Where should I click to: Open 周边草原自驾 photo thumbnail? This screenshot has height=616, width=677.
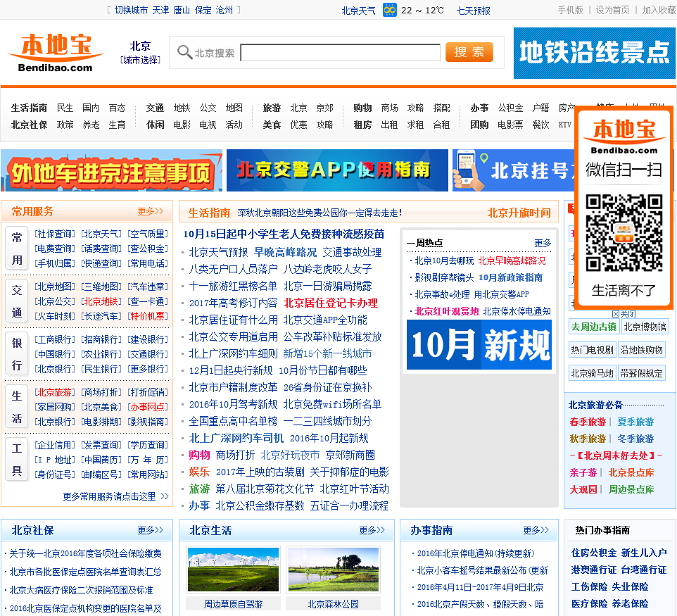point(233,570)
